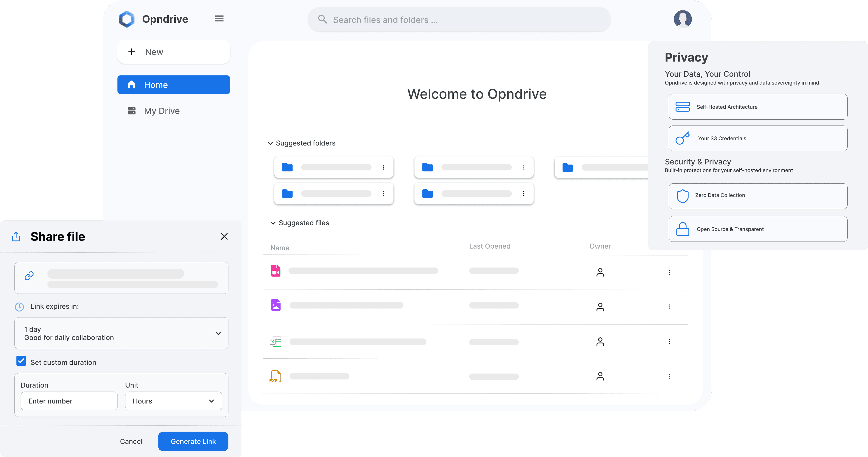The image size is (868, 457).
Task: Open Self-Hosted Architecture card
Action: pyautogui.click(x=758, y=107)
